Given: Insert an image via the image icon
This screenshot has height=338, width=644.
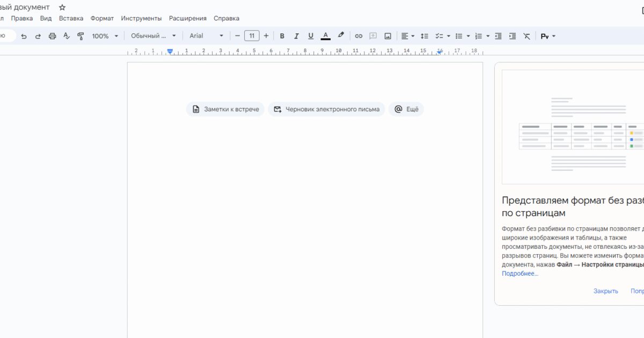Looking at the screenshot, I should (387, 35).
